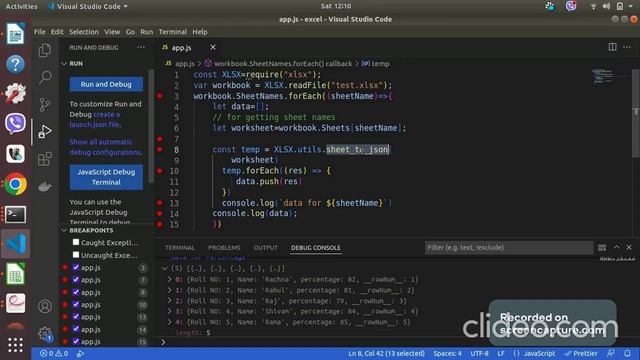Click JavaScript Debug Terminal button

point(106,177)
